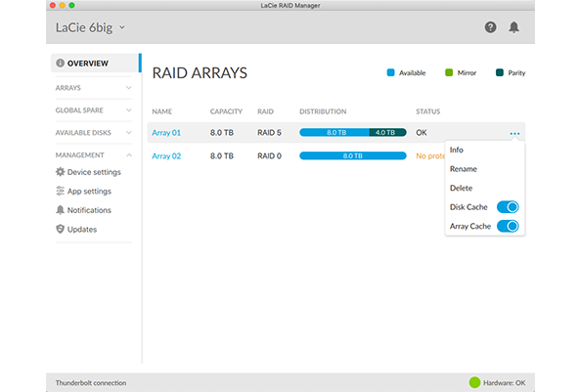The width and height of the screenshot is (581, 392).
Task: Open the LaCie 6big device dropdown
Action: (x=90, y=27)
